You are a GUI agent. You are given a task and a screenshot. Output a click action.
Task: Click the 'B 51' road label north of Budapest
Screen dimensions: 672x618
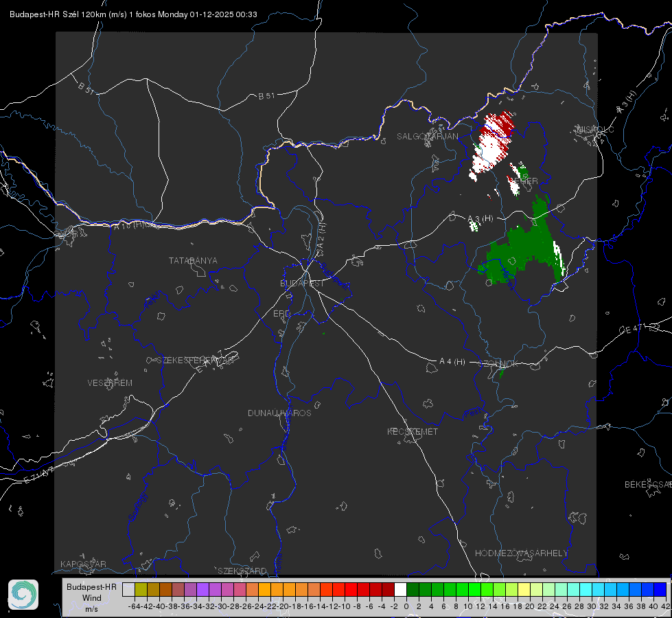pos(266,96)
